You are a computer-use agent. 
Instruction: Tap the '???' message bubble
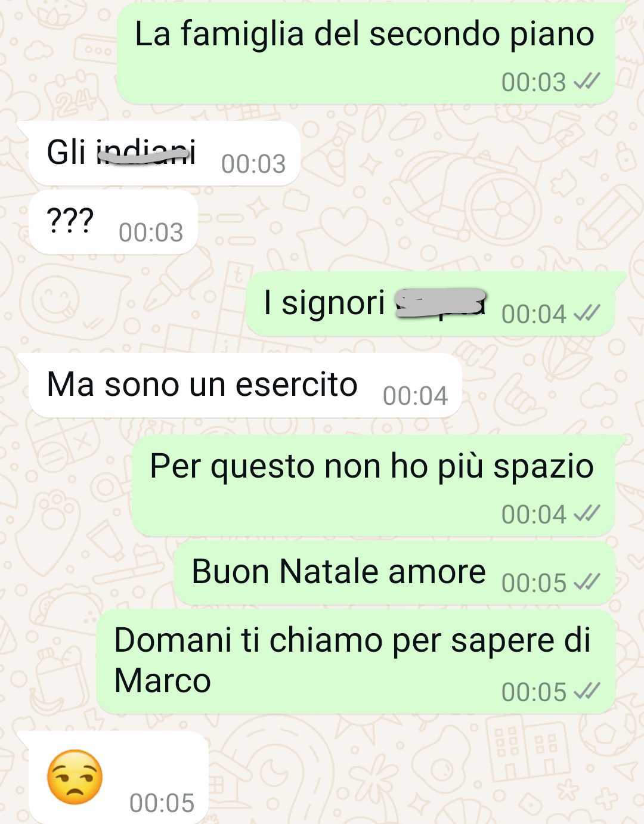pyautogui.click(x=113, y=222)
